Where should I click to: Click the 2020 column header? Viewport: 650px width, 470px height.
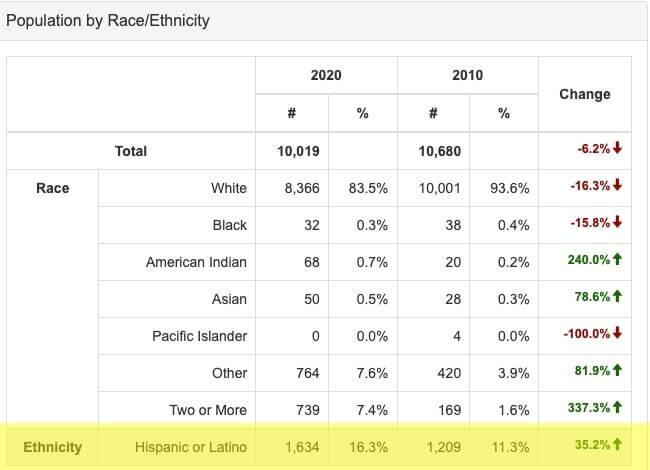pyautogui.click(x=326, y=76)
